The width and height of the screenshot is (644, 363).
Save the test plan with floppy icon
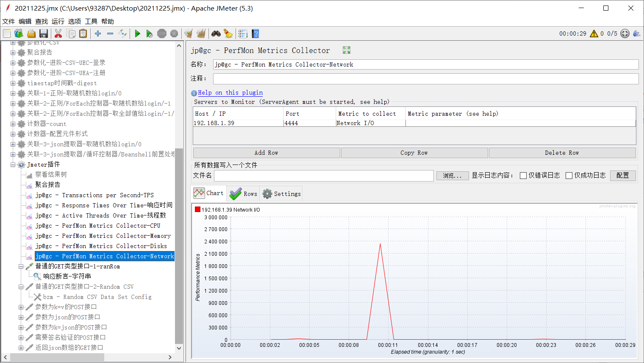pyautogui.click(x=43, y=34)
